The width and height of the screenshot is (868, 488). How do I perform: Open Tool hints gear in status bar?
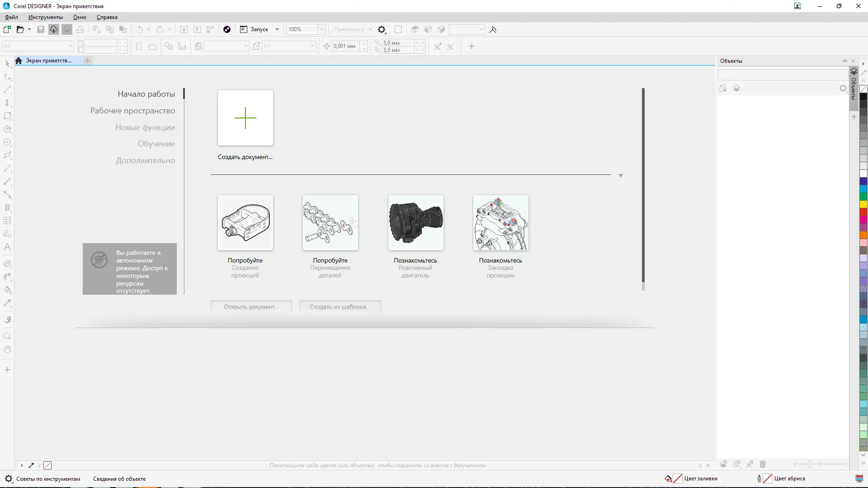coord(9,479)
